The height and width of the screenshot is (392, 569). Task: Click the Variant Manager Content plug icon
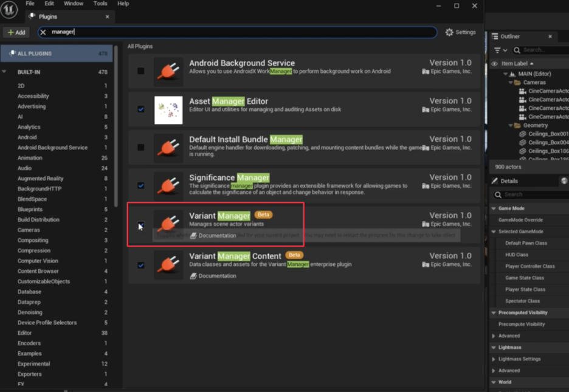pos(168,265)
